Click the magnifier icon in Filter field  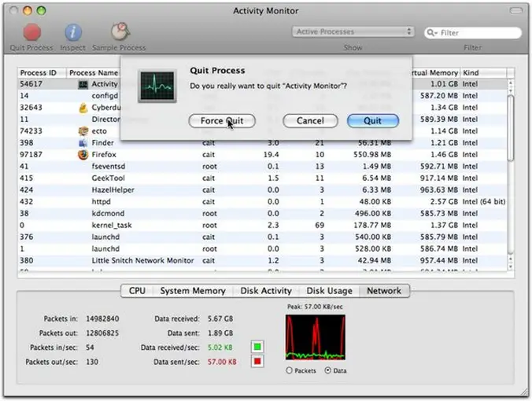point(431,32)
